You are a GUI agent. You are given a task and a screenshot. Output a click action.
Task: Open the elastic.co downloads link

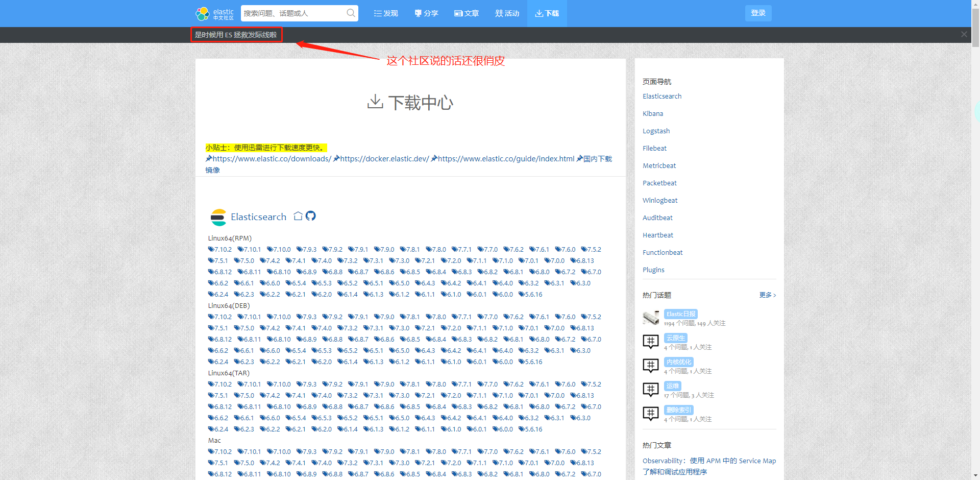[x=268, y=159]
